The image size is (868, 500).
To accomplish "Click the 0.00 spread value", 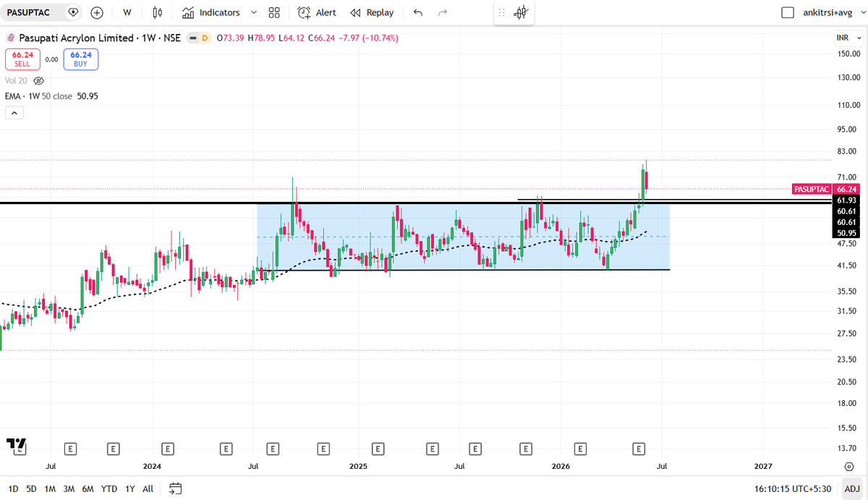I will (x=51, y=59).
